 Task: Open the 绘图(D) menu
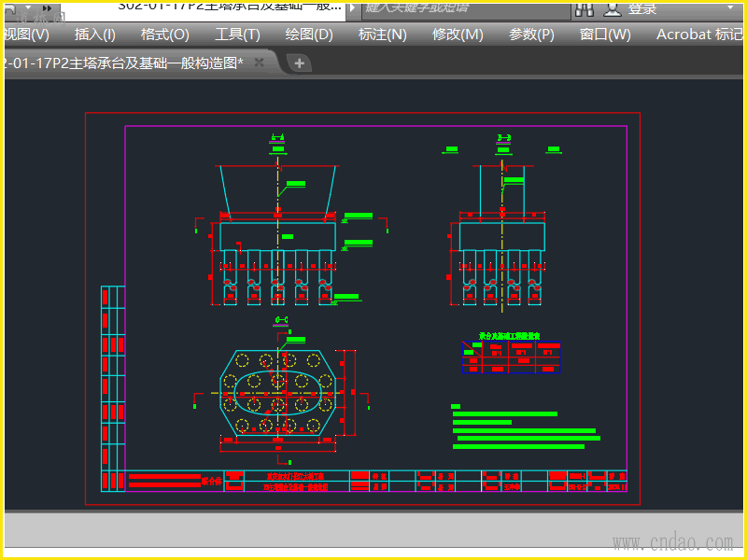coord(309,35)
